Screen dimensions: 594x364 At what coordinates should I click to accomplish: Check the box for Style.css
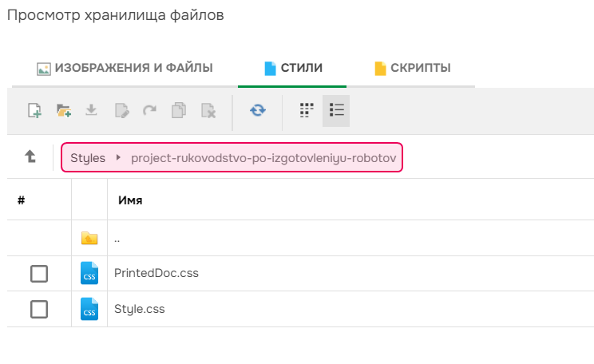[39, 309]
